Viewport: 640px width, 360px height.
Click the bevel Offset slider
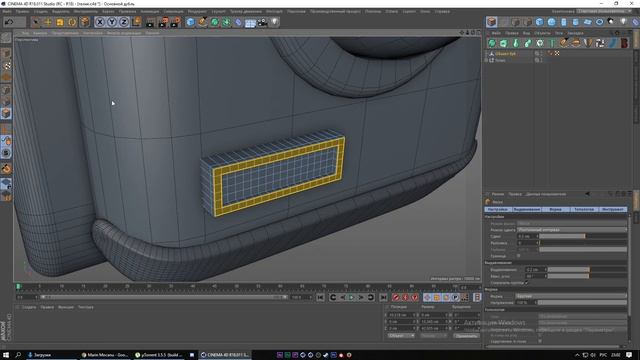point(583,236)
